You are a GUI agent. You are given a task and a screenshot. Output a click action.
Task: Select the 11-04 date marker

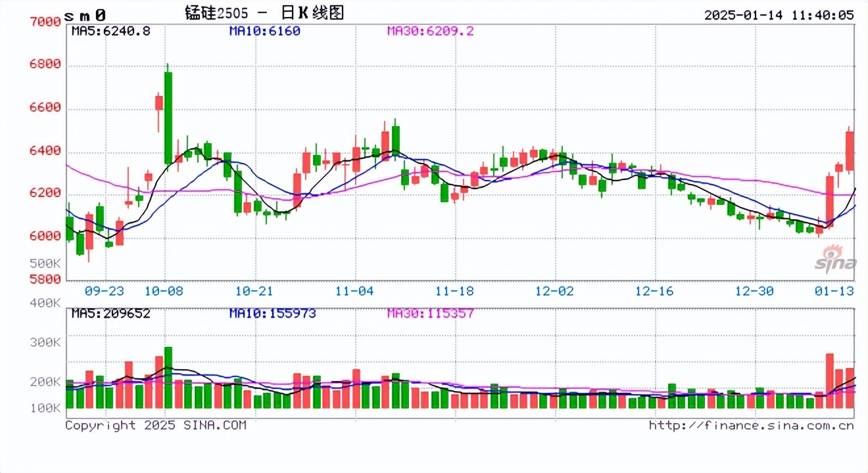355,290
